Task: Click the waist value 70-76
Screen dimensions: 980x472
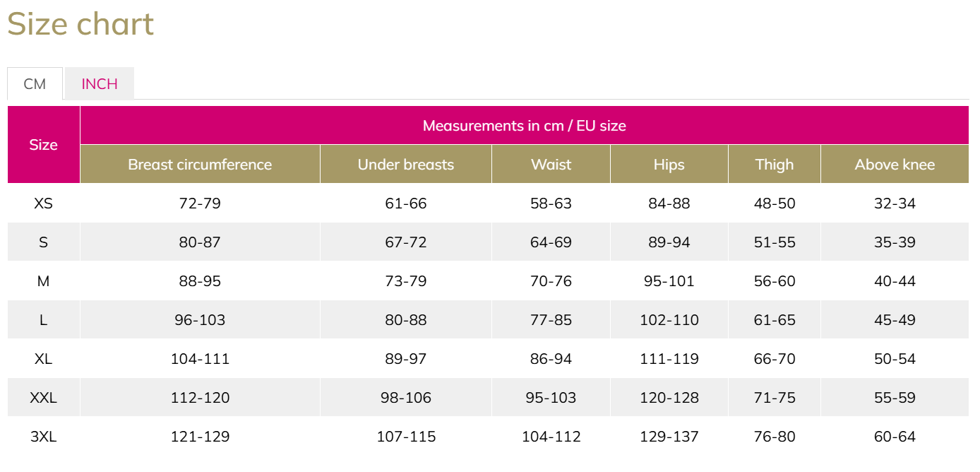Action: pos(551,281)
